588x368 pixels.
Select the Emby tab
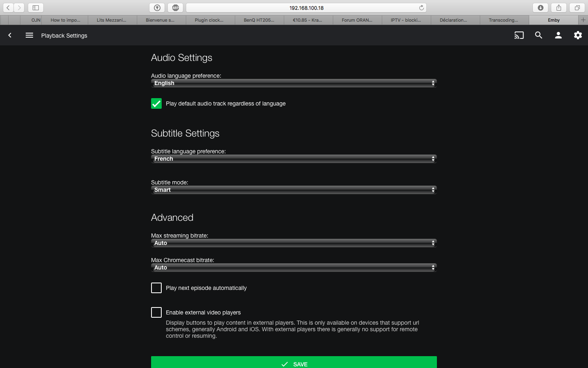(x=554, y=20)
